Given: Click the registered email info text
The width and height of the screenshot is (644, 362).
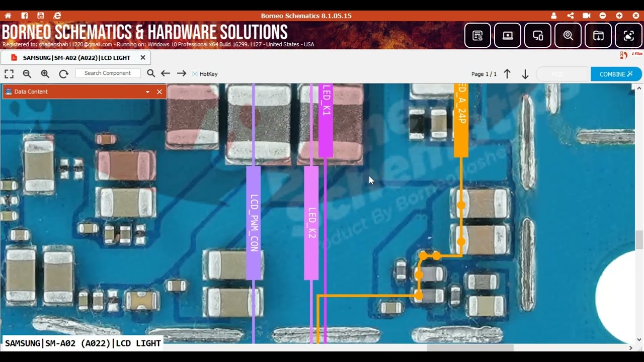Looking at the screenshot, I should click(158, 44).
